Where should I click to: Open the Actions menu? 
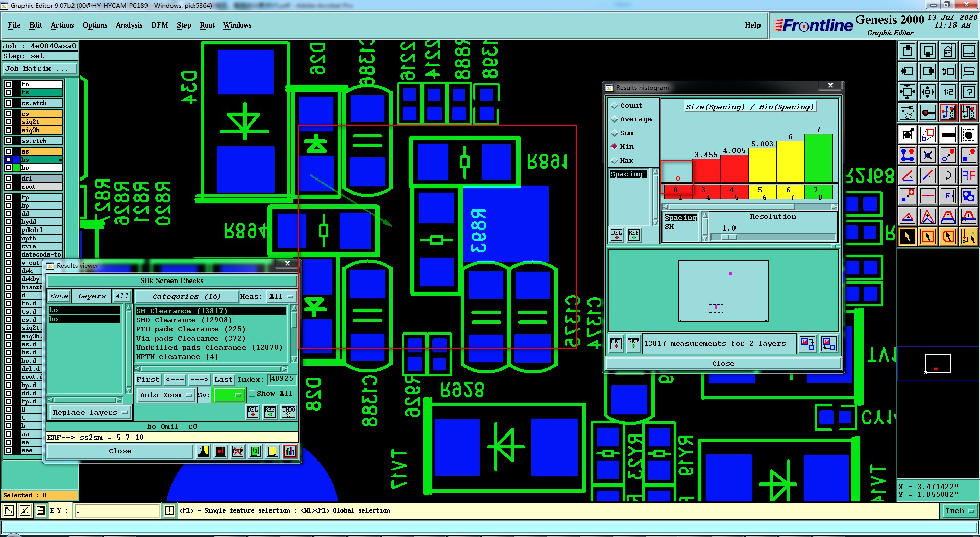pos(62,25)
